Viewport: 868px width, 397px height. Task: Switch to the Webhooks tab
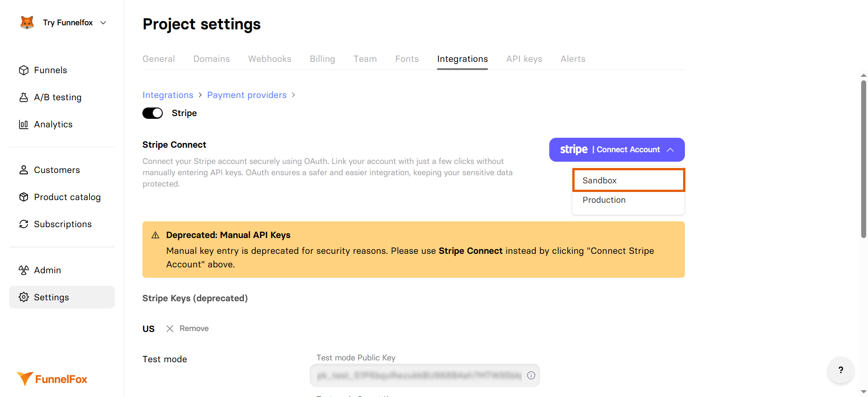(x=269, y=59)
